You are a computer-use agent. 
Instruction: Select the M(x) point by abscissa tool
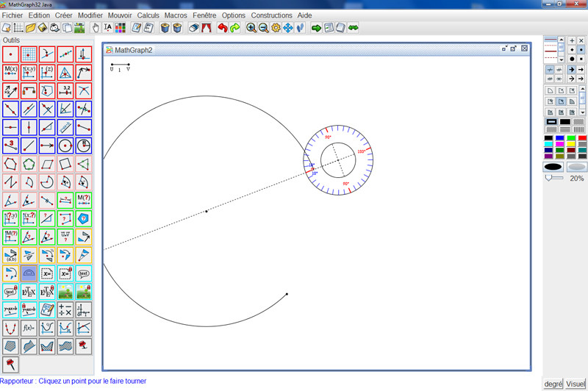(10, 72)
